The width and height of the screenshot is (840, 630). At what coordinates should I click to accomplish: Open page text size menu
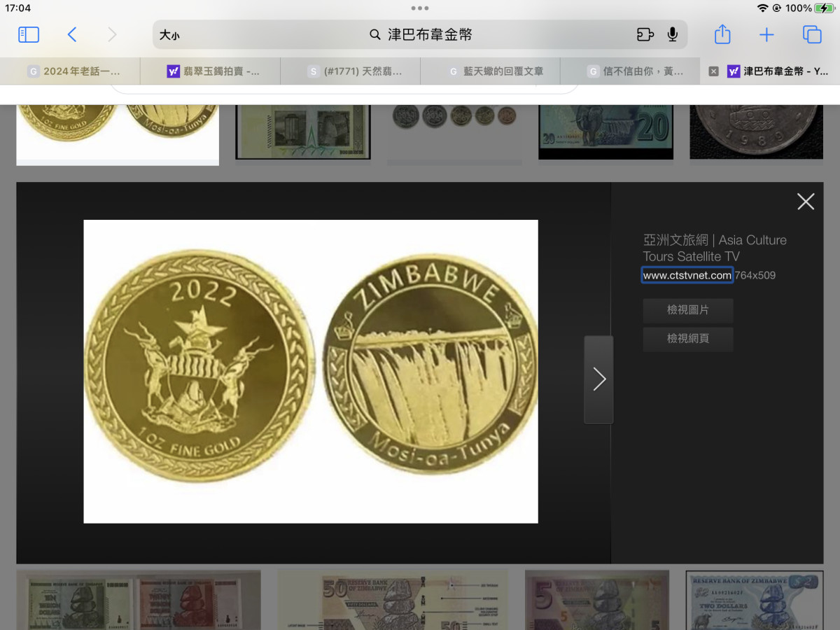coord(169,35)
